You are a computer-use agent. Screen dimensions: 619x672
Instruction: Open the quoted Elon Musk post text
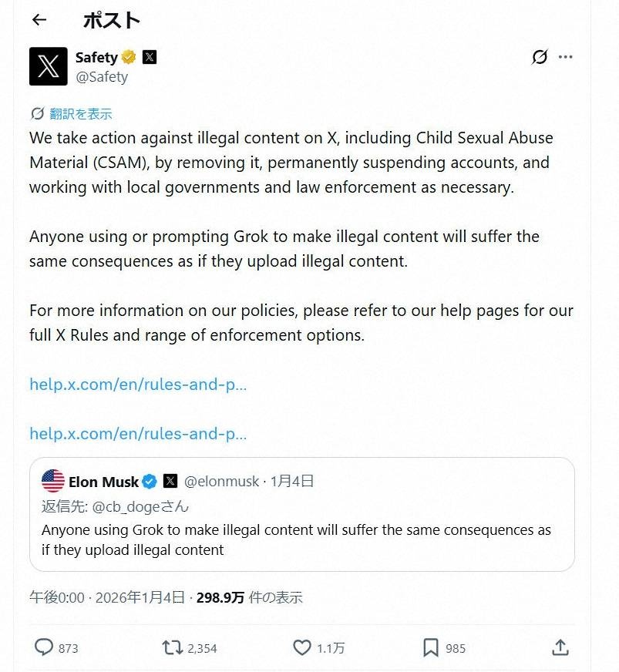coord(296,539)
